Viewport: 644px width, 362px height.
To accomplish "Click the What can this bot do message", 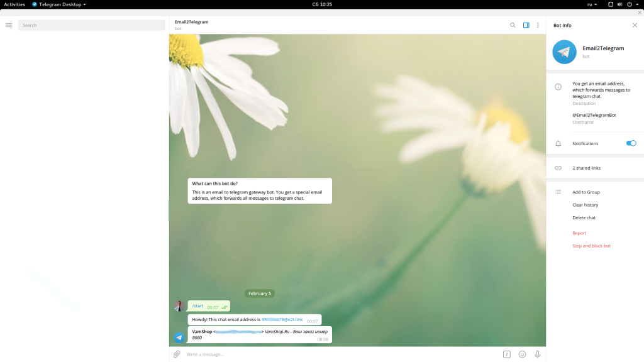I will click(x=260, y=191).
